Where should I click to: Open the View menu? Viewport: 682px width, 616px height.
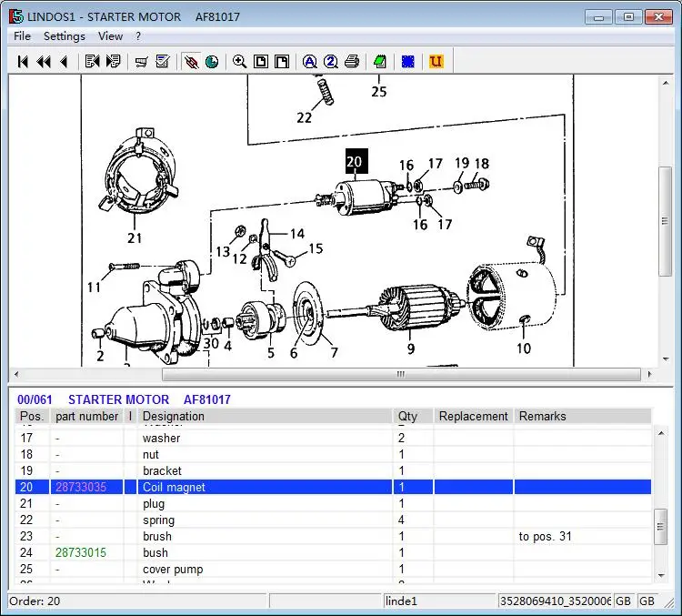110,36
